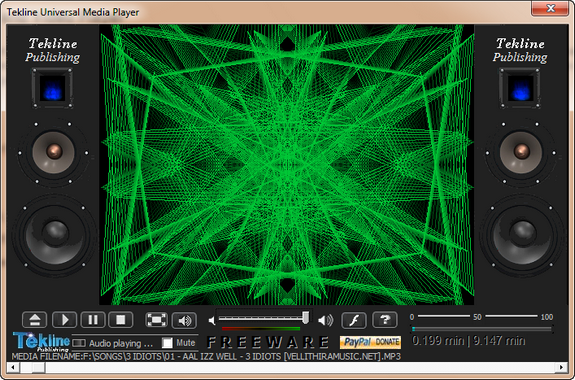Enable the Mute checkbox

tap(167, 343)
